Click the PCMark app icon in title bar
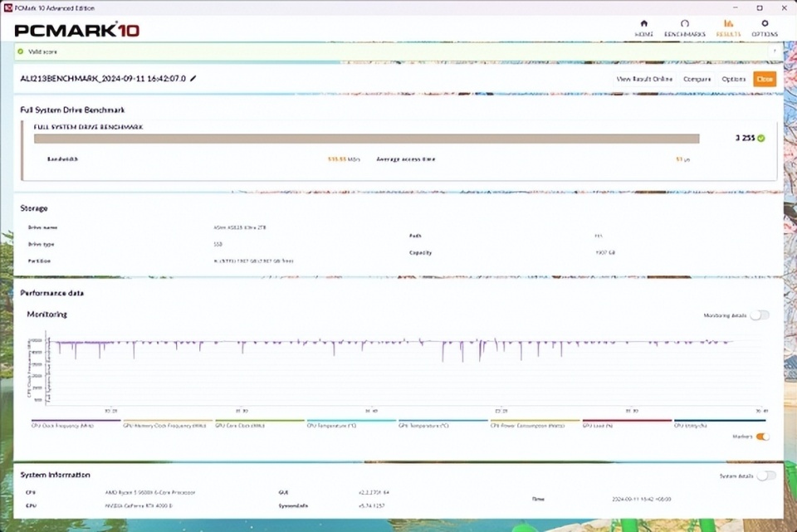Viewport: 797px width, 532px height. pyautogui.click(x=7, y=7)
